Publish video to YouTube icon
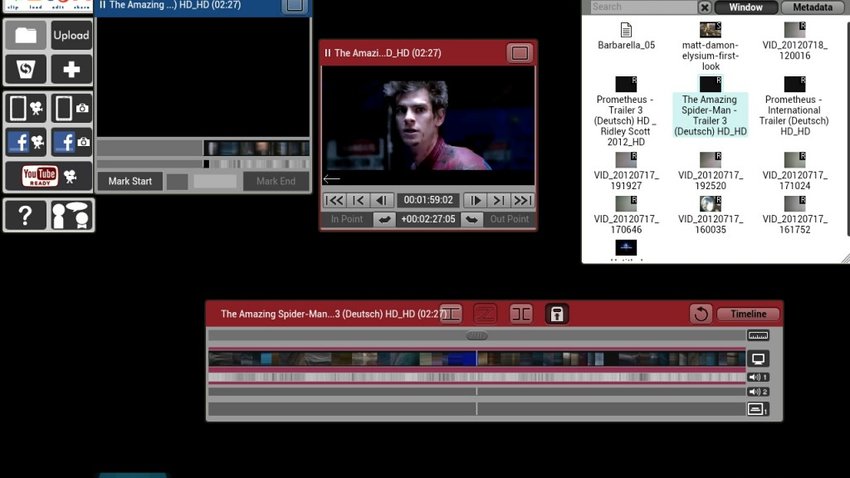850x478 pixels. 48,176
